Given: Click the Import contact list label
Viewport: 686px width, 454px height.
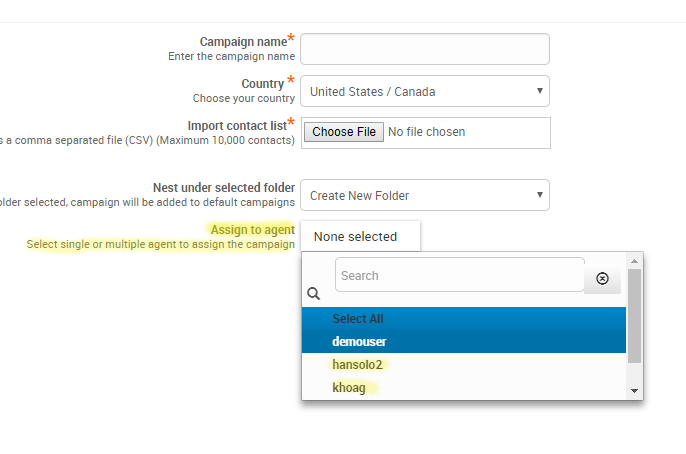Looking at the screenshot, I should [x=237, y=126].
